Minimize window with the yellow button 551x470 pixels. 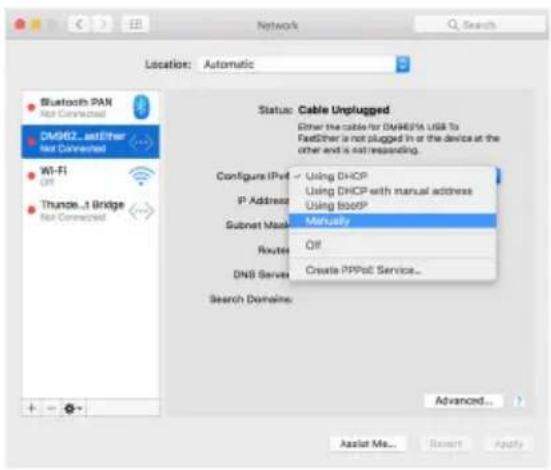[x=37, y=25]
